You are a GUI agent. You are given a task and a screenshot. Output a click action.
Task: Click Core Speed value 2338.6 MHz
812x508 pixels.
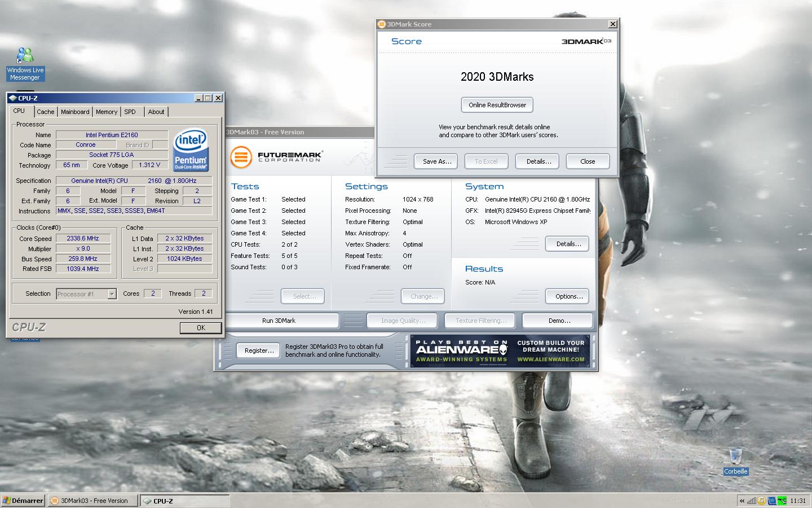point(83,239)
